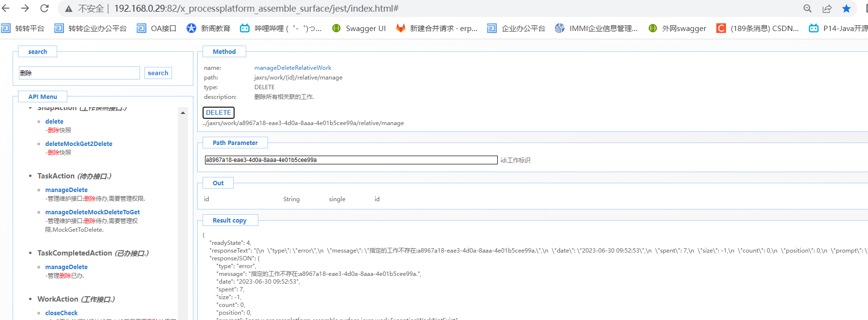Screen dimensions: 868x320
Task: Open the 转转企业办公平台 bookmark
Action: 91,28
